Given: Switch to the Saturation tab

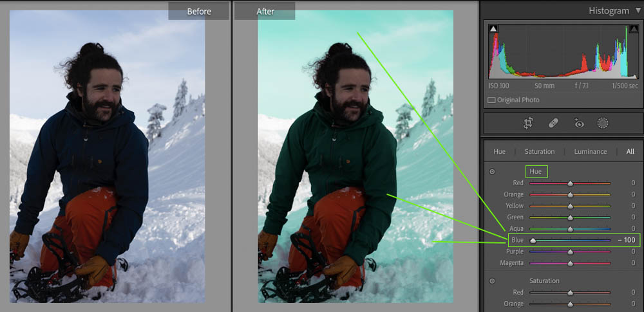Looking at the screenshot, I should (x=539, y=151).
